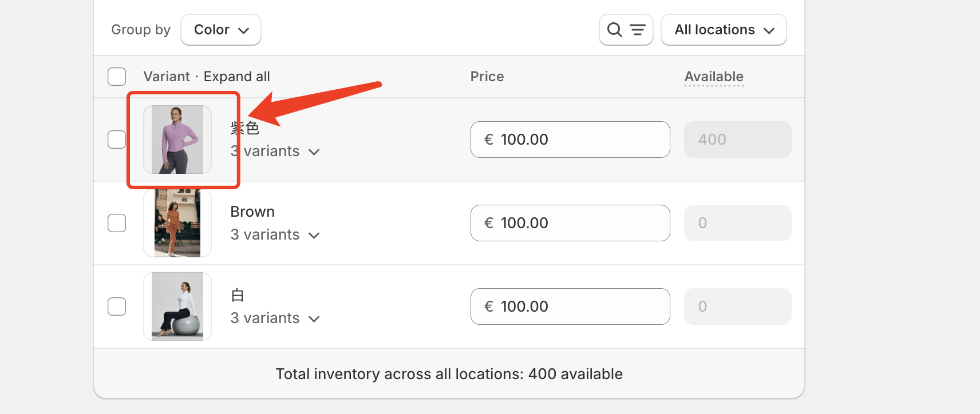
Task: Open the Group by Color dropdown
Action: 221,30
